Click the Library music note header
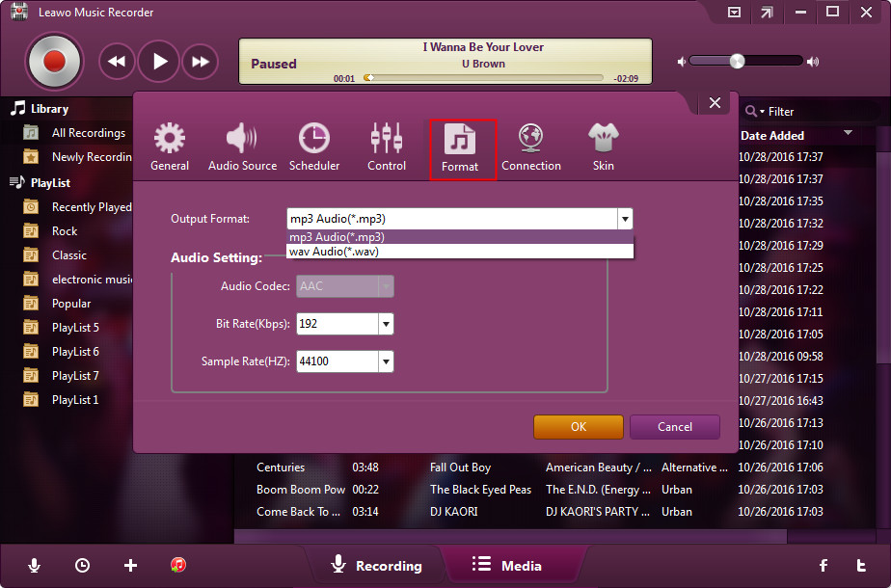Viewport: 891px width, 588px height. coord(18,108)
